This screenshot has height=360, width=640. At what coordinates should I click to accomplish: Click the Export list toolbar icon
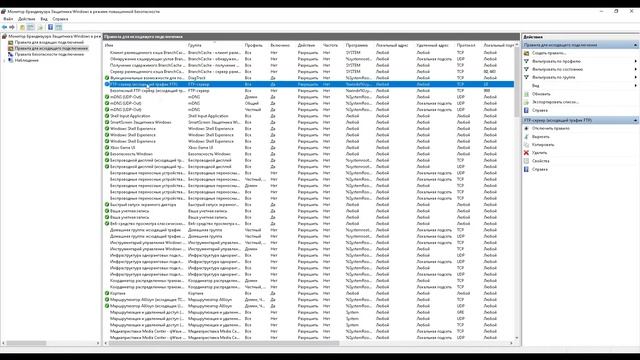(x=40, y=27)
